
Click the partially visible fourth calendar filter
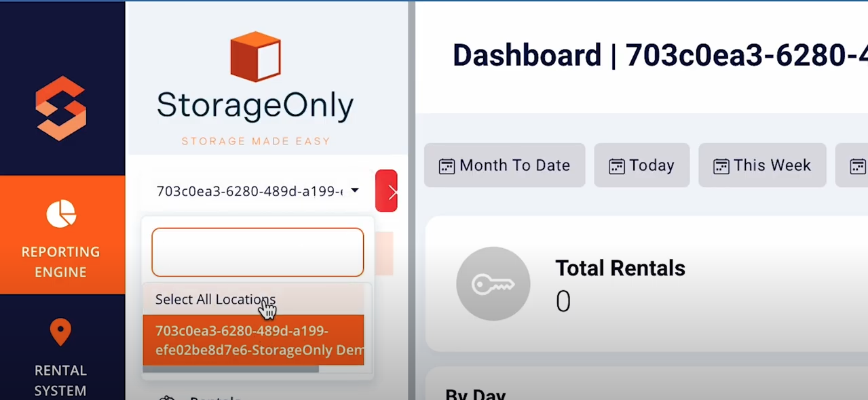(852, 165)
